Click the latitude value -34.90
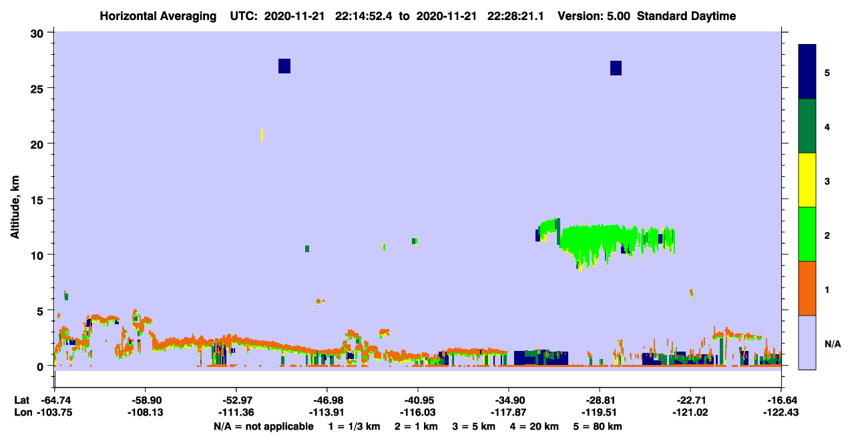868x445 pixels. tap(509, 400)
